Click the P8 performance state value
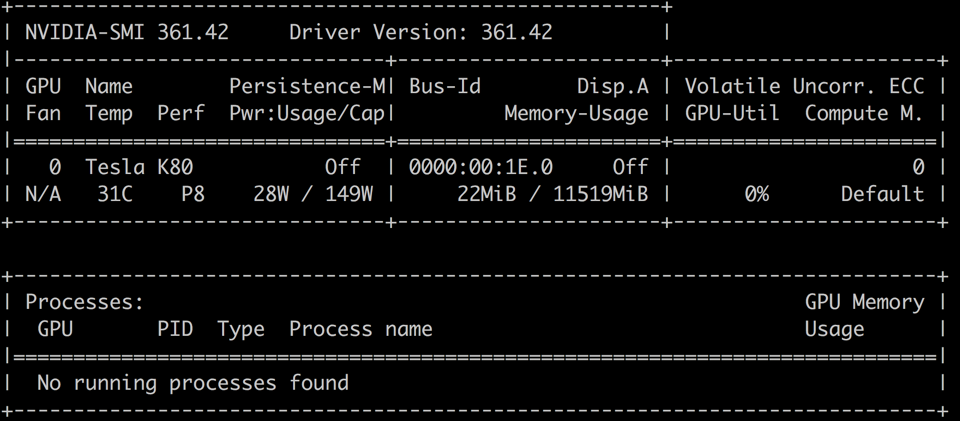This screenshot has height=421, width=960. pyautogui.click(x=193, y=194)
